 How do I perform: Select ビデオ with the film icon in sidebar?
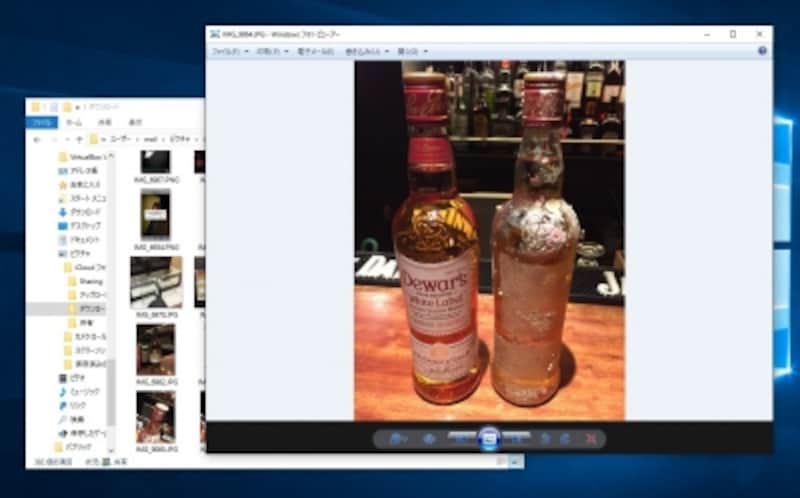coord(72,378)
